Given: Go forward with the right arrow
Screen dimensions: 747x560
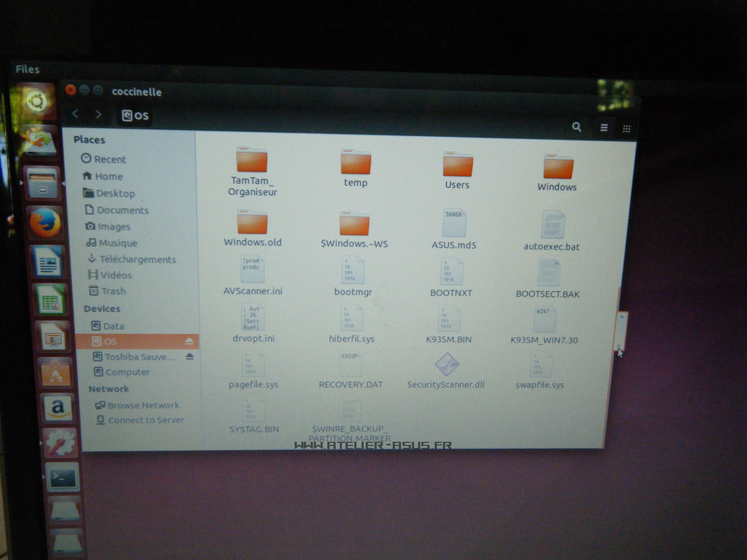Looking at the screenshot, I should point(99,114).
